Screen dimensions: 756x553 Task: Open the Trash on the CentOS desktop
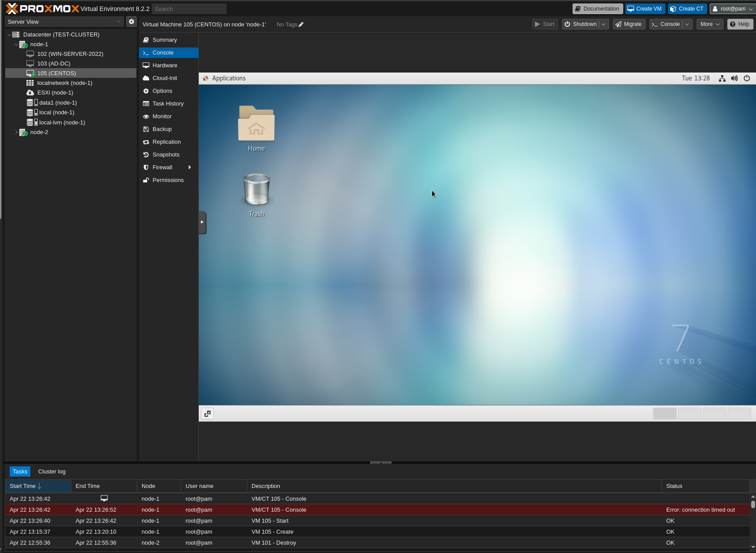[x=256, y=190]
